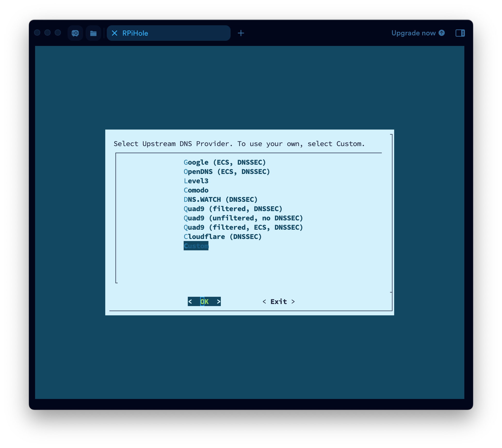This screenshot has height=448, width=502.
Task: Toggle the side panel icon
Action: [x=460, y=33]
